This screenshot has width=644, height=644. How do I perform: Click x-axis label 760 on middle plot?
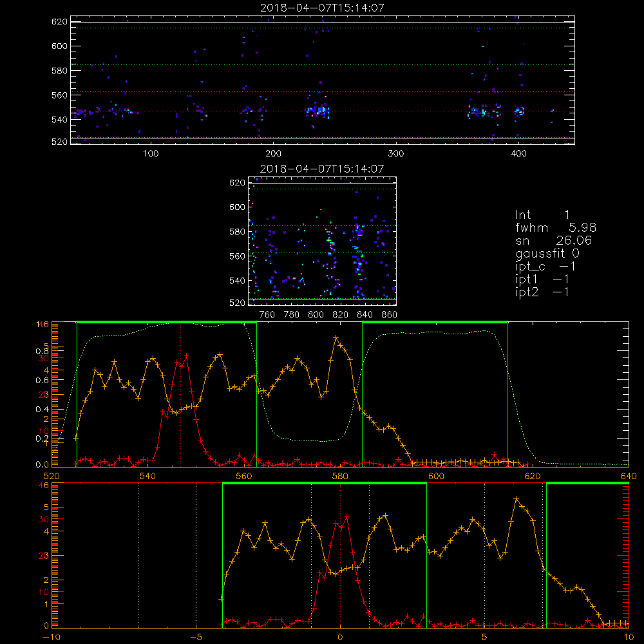tap(267, 315)
